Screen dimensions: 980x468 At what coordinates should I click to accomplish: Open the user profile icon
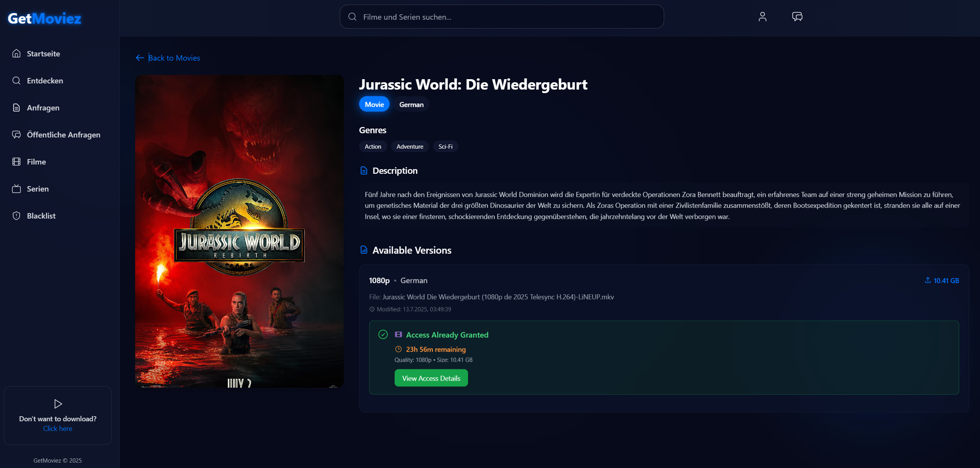762,17
